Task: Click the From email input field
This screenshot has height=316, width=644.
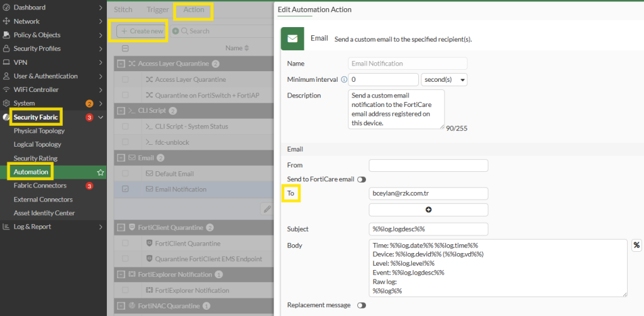Action: [428, 166]
